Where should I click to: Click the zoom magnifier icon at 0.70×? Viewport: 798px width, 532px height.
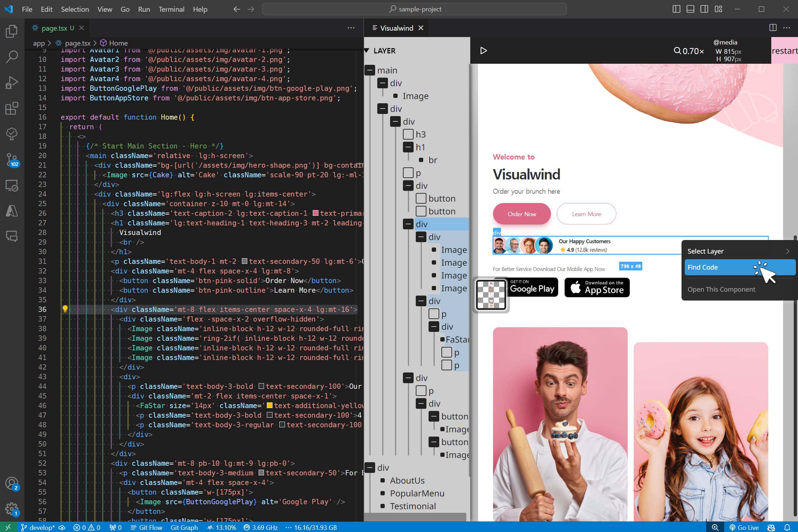[x=677, y=51]
